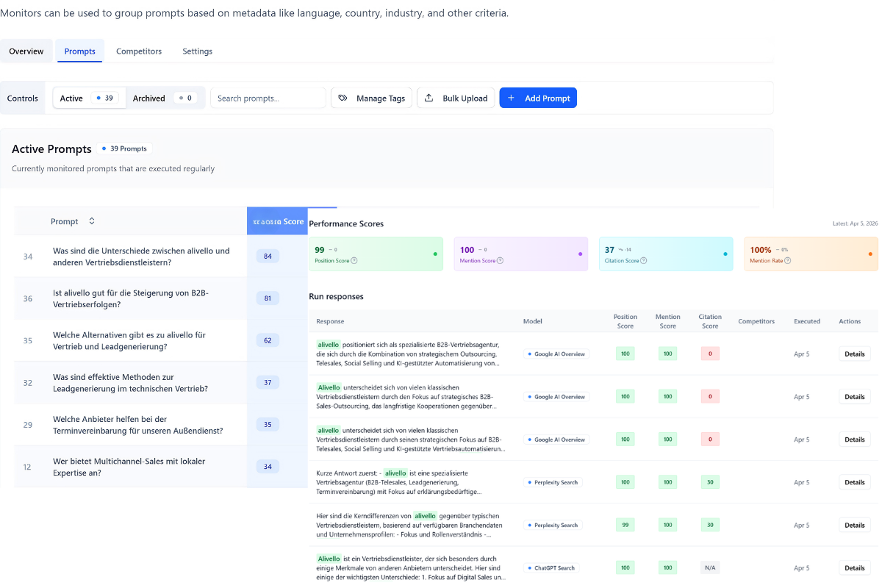Click score badge 84
This screenshot has width=882, height=588.
click(268, 257)
